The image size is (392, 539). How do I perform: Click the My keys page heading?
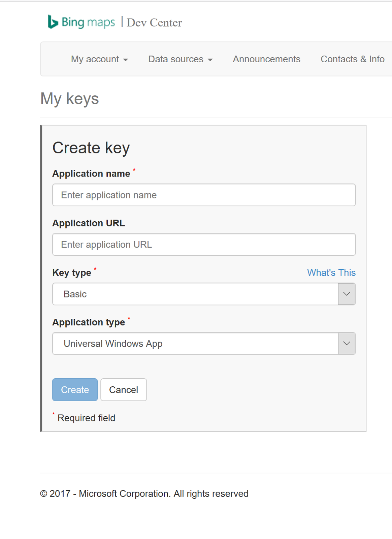(70, 99)
